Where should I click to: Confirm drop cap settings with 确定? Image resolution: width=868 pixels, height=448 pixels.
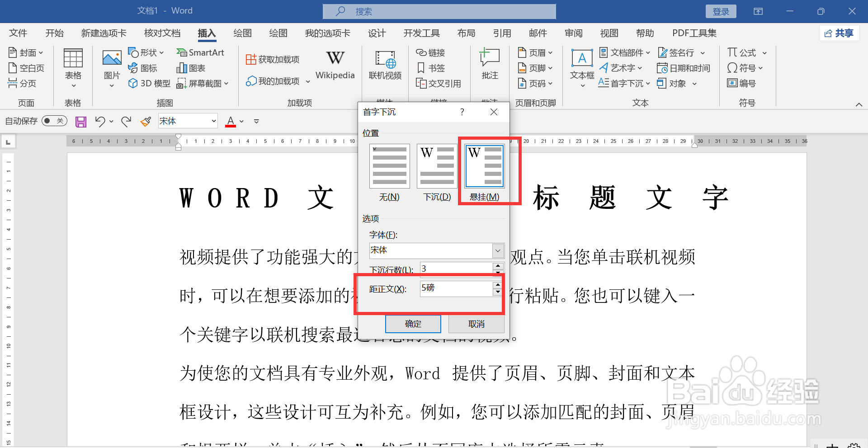click(413, 324)
